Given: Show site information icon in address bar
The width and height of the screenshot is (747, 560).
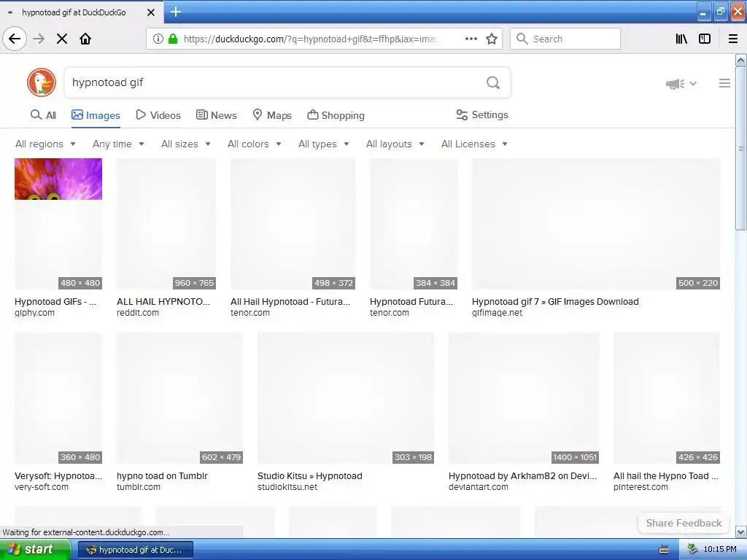Looking at the screenshot, I should tap(158, 39).
